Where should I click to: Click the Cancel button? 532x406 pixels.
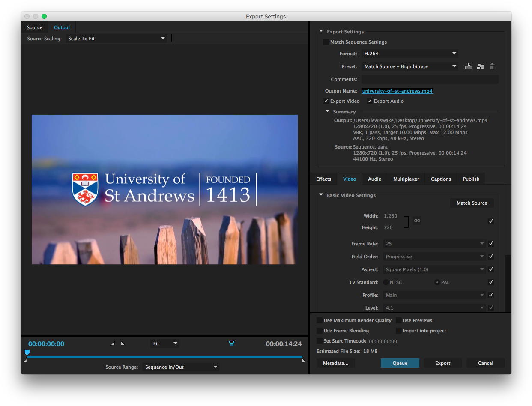pos(486,363)
